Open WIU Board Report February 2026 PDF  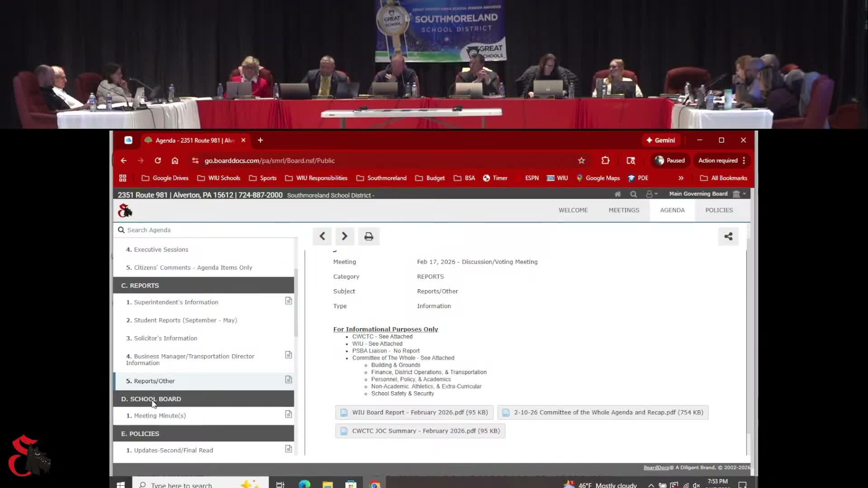point(414,413)
